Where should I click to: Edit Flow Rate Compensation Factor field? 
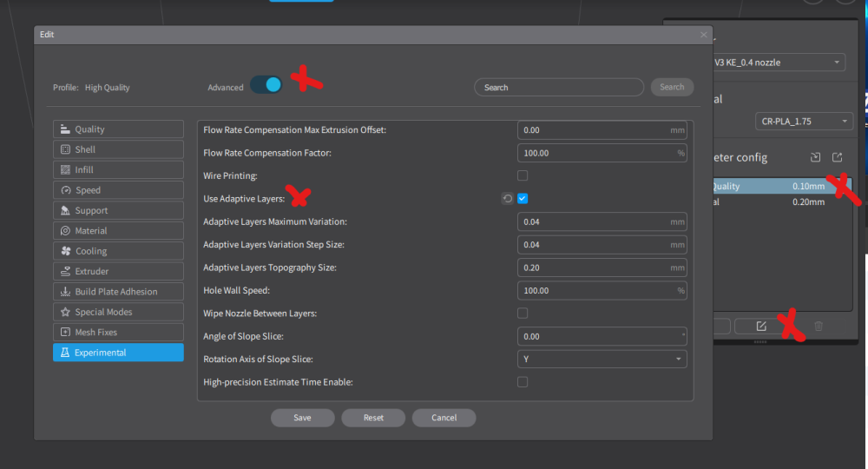(602, 153)
